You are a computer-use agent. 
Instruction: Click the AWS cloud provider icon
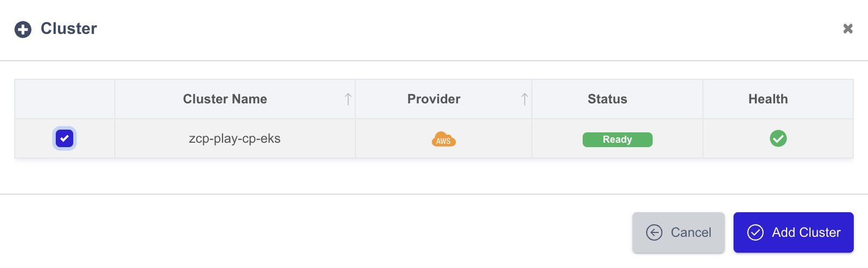click(x=443, y=139)
